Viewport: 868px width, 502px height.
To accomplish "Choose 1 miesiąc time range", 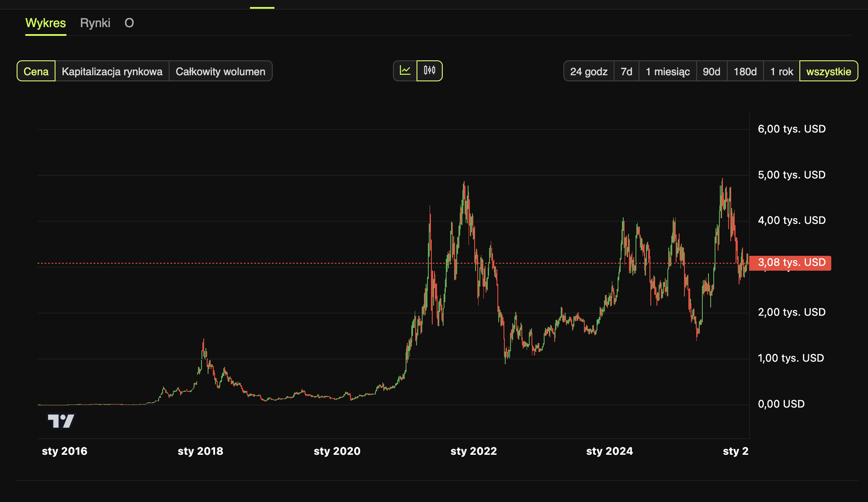I will click(x=667, y=71).
